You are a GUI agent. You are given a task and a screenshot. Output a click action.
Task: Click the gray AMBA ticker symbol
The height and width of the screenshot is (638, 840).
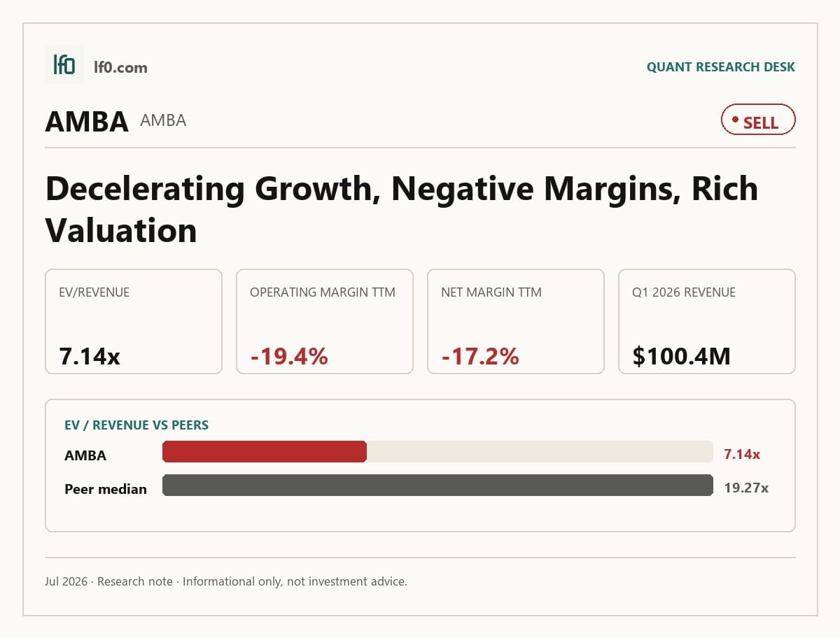(163, 120)
